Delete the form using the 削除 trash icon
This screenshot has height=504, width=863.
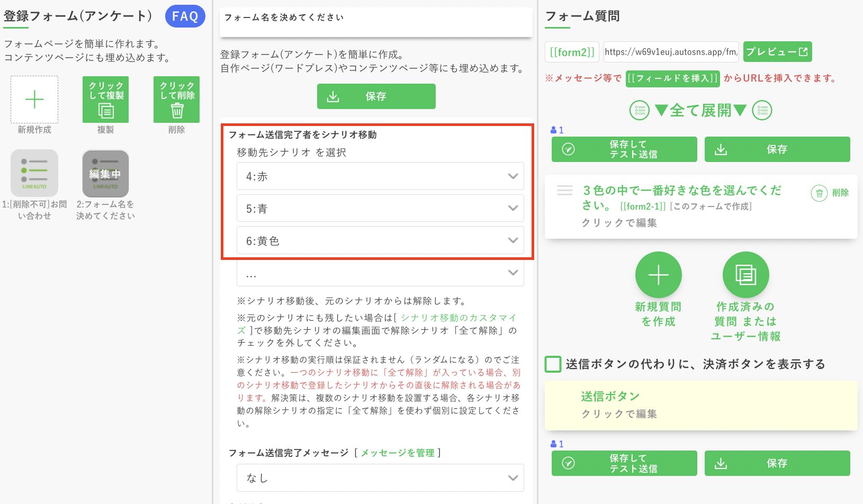(x=176, y=100)
